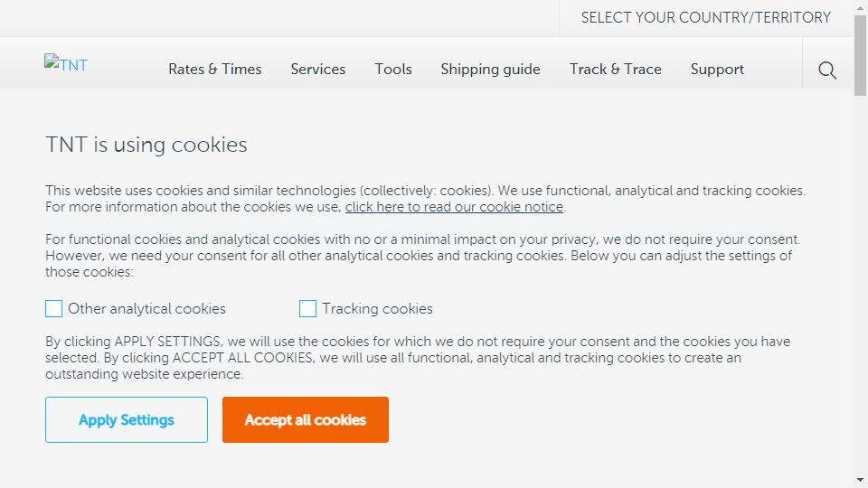This screenshot has height=488, width=868.
Task: Tick the Tracking cookies checkbox
Action: point(307,309)
